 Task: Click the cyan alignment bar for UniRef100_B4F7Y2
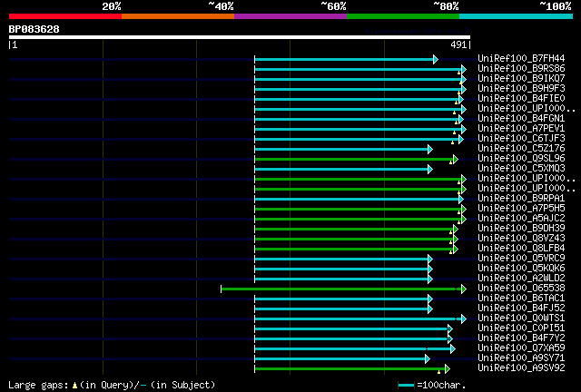point(353,339)
